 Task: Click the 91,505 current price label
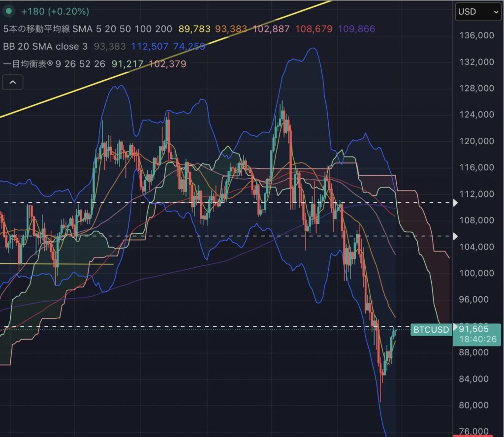pyautogui.click(x=476, y=330)
